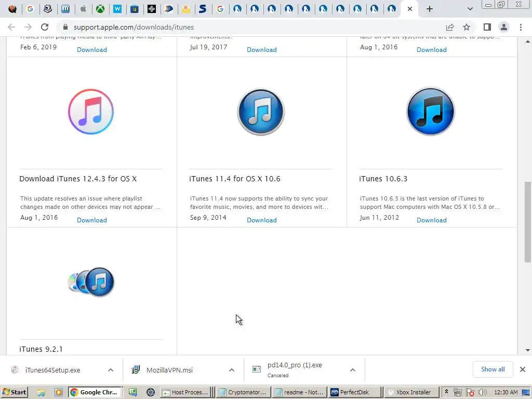
Task: Click the iTunes 9.2.1 icon
Action: (91, 282)
